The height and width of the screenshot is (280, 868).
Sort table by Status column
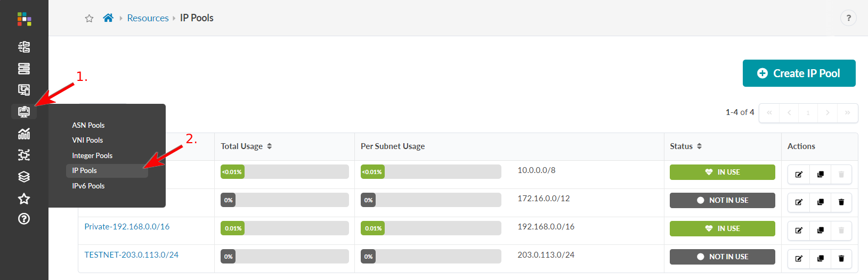click(x=699, y=146)
